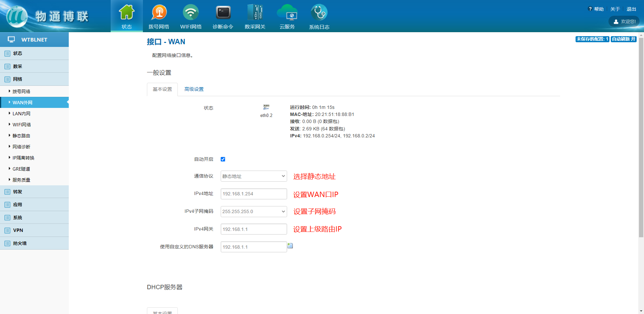Viewport: 644px width, 314px height.
Task: Click the green home status icon
Action: click(x=126, y=13)
